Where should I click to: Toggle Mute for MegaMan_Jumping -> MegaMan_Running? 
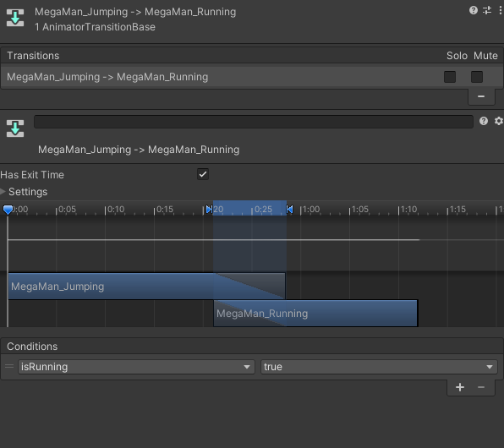tap(477, 77)
